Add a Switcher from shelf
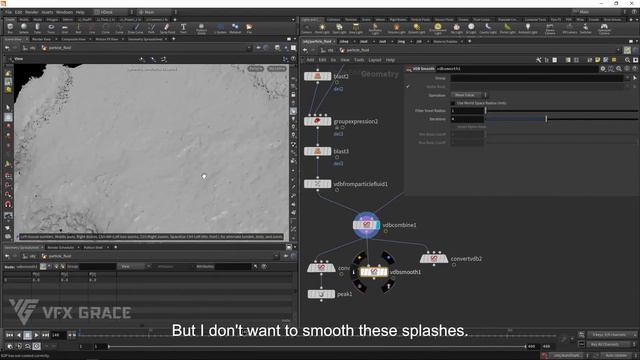 point(586,29)
